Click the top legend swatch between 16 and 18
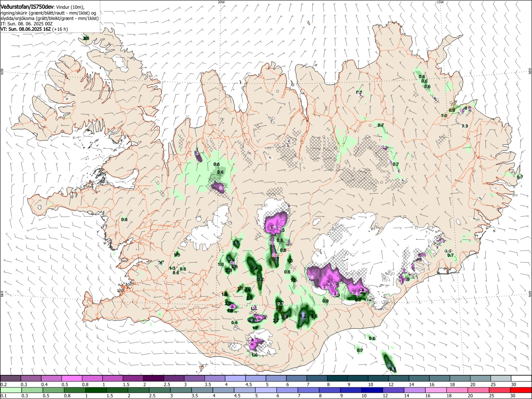 coord(439,379)
